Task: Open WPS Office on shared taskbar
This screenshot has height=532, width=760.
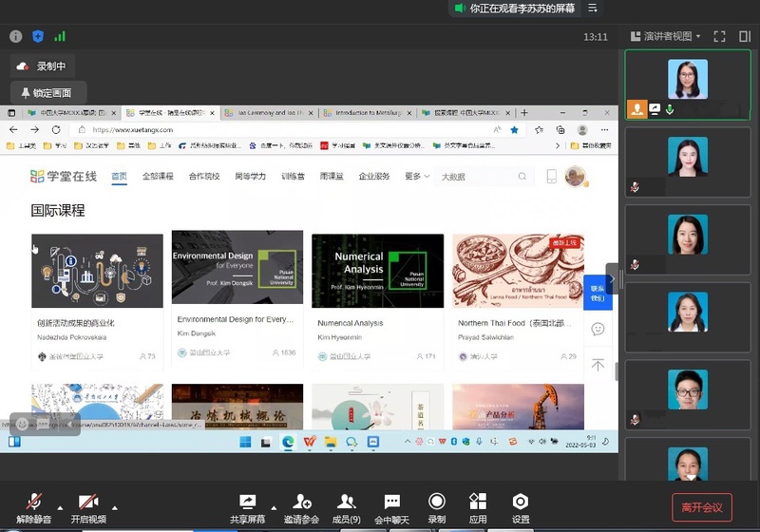Action: coord(310,442)
